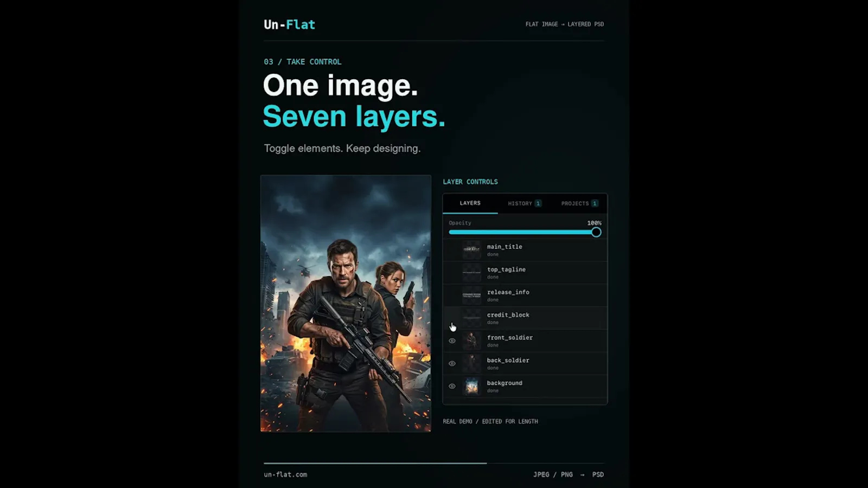Click the 'REAL DEMO / EDITED FOR LENGTH' caption
Viewport: 868px width, 488px height.
490,421
